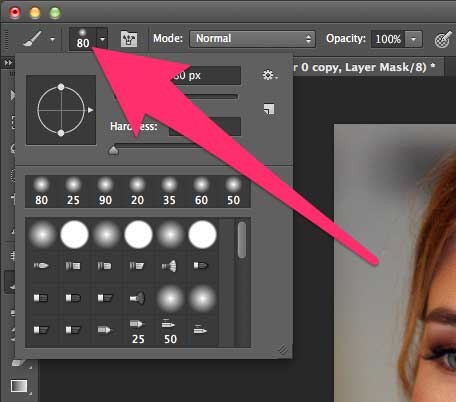
Task: Select the unlabeled airbrush preset beside 50
Action: click(x=201, y=330)
